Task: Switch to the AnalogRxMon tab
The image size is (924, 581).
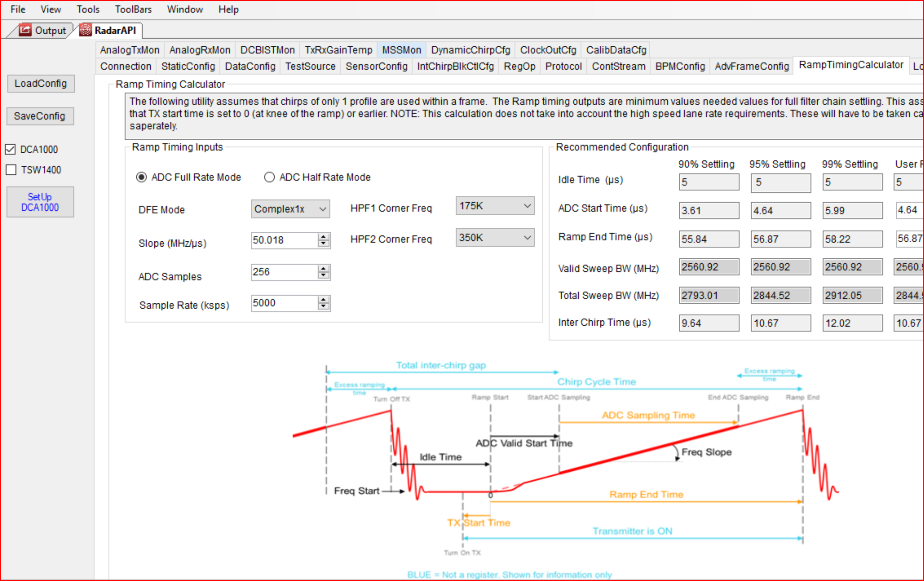Action: coord(200,50)
